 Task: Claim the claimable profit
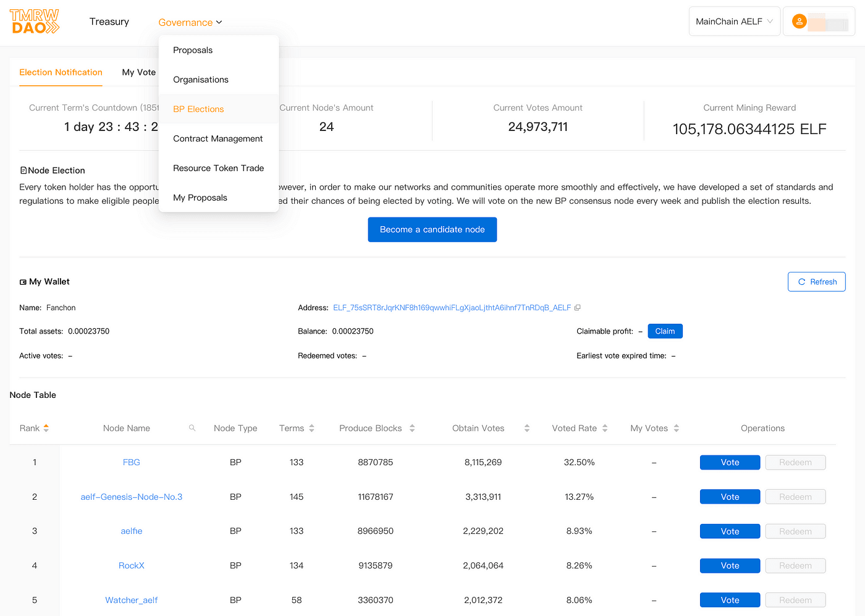click(665, 331)
